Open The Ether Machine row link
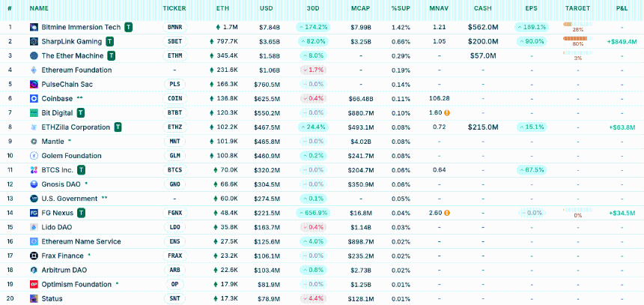 (x=73, y=55)
